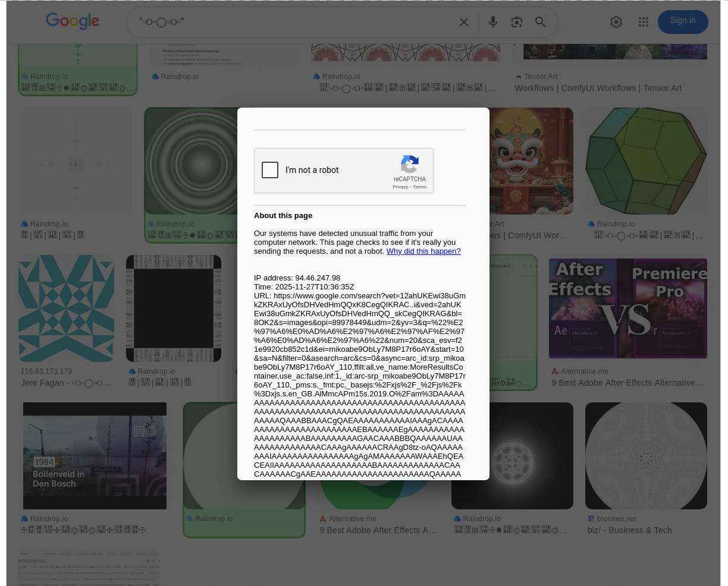The image size is (728, 586).
Task: Open Quick settings gear icon
Action: coord(616,22)
